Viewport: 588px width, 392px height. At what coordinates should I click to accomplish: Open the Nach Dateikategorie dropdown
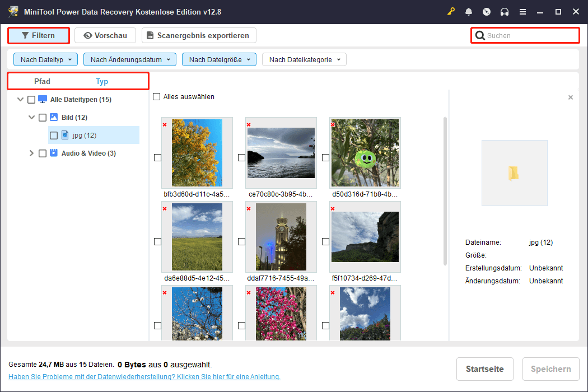[x=304, y=59]
